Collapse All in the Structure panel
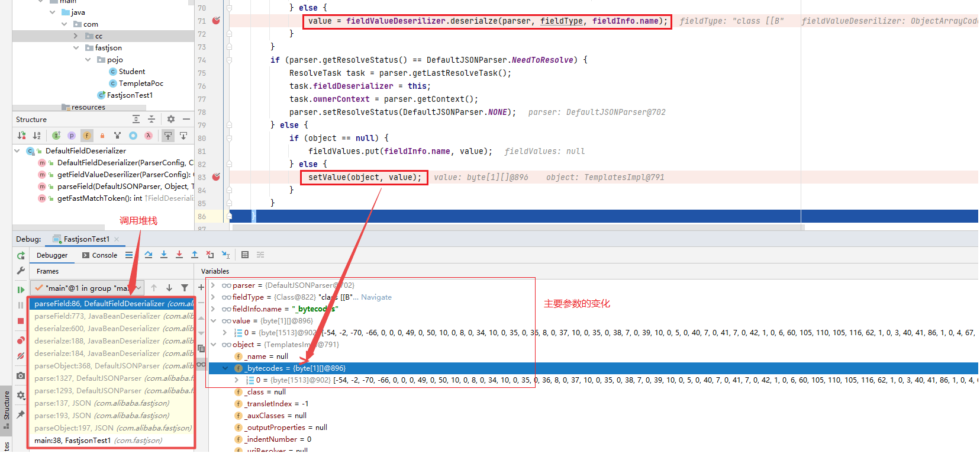Viewport: 980px width, 456px height. click(x=151, y=119)
